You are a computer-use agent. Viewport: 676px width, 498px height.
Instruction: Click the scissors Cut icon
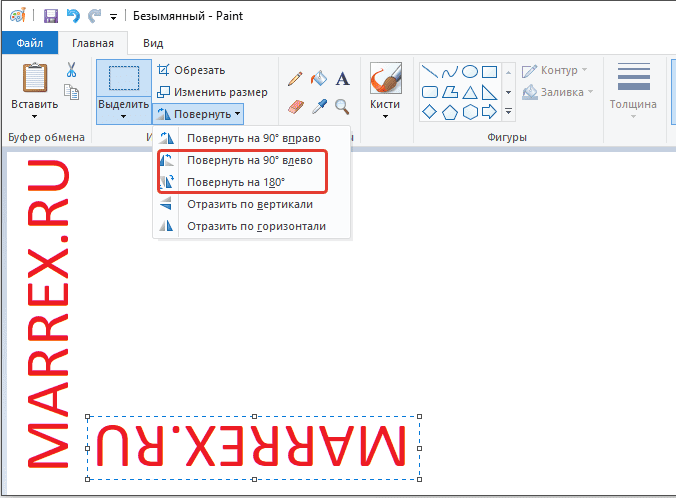click(72, 69)
